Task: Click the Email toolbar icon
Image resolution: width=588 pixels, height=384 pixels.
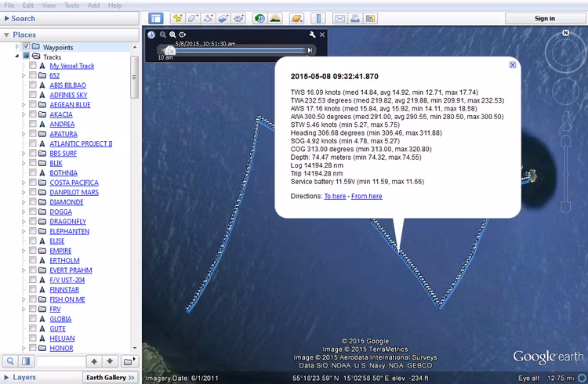Action: 339,18
